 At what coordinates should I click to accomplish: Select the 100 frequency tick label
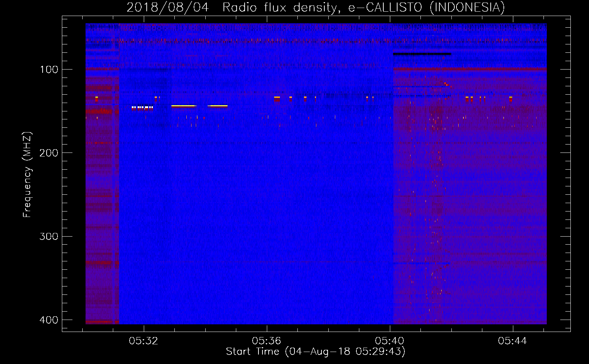click(x=49, y=70)
